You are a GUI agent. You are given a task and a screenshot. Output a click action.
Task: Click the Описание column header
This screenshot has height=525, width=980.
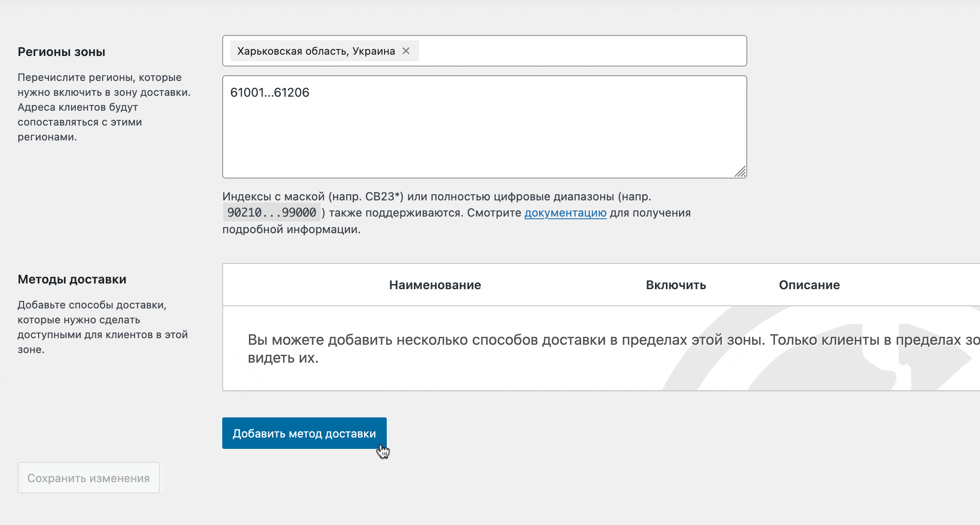[809, 285]
